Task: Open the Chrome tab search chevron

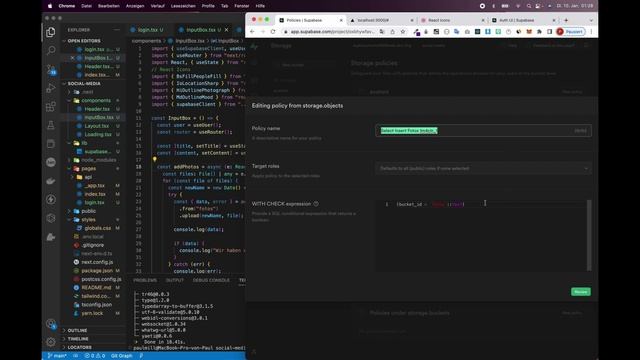Action: [x=591, y=20]
